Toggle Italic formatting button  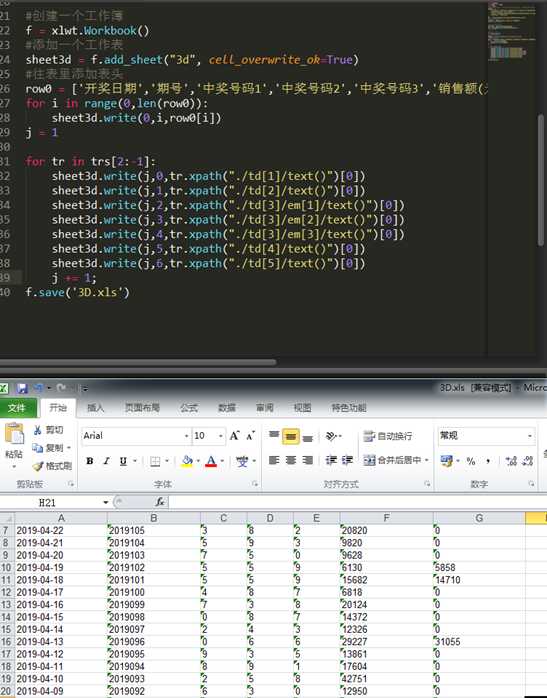pos(106,461)
